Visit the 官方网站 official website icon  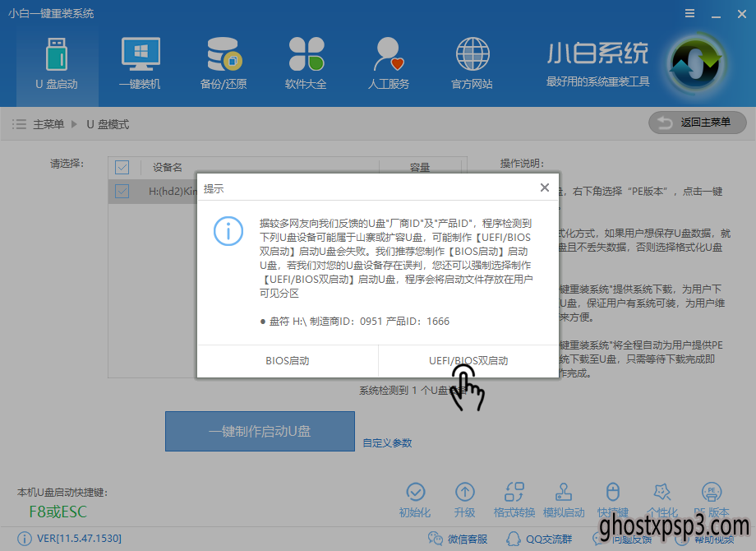(x=472, y=63)
